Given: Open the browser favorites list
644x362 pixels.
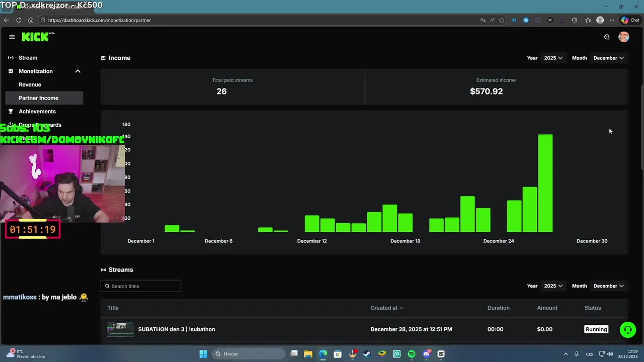Looking at the screenshot, I should pyautogui.click(x=588, y=20).
